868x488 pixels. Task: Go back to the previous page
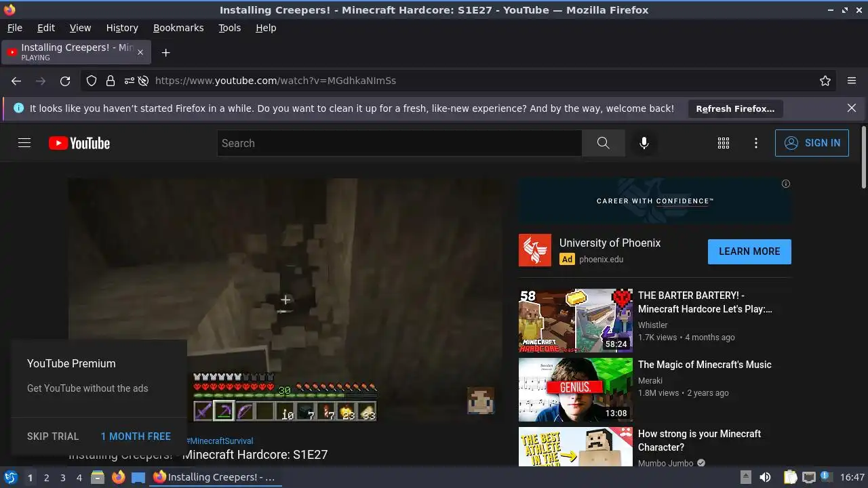(x=16, y=81)
